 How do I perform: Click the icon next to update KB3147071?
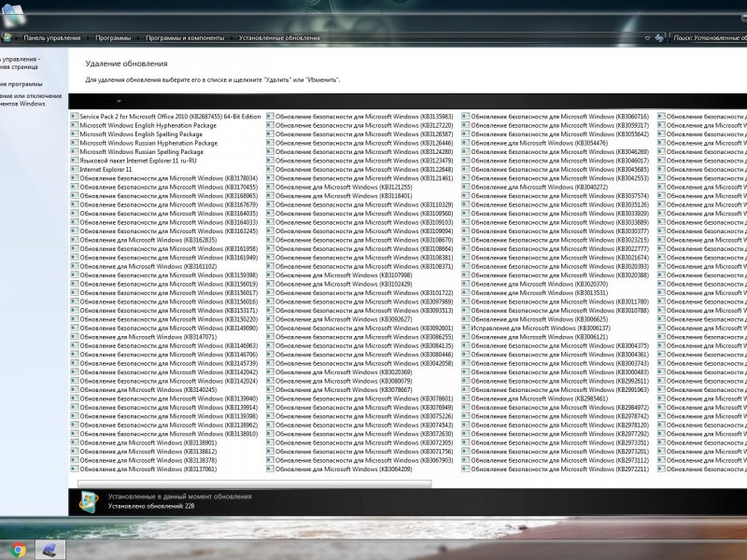coord(75,337)
